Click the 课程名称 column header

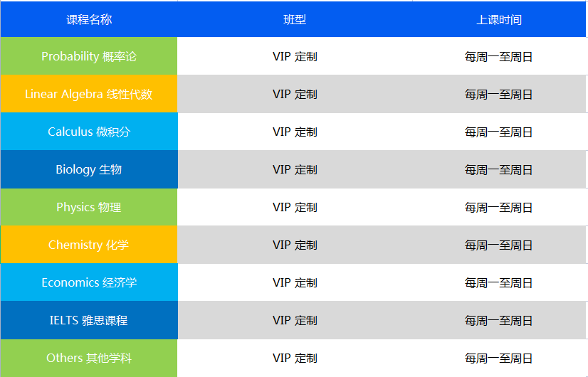coord(89,19)
